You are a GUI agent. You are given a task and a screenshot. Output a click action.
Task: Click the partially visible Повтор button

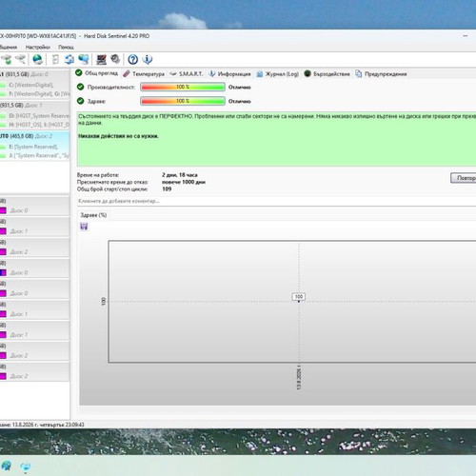[464, 178]
